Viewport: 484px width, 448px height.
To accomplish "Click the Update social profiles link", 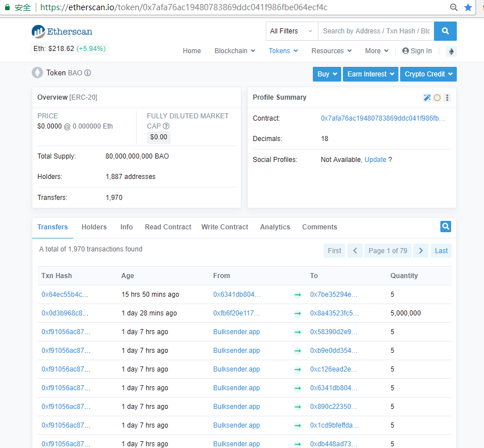I will click(375, 160).
